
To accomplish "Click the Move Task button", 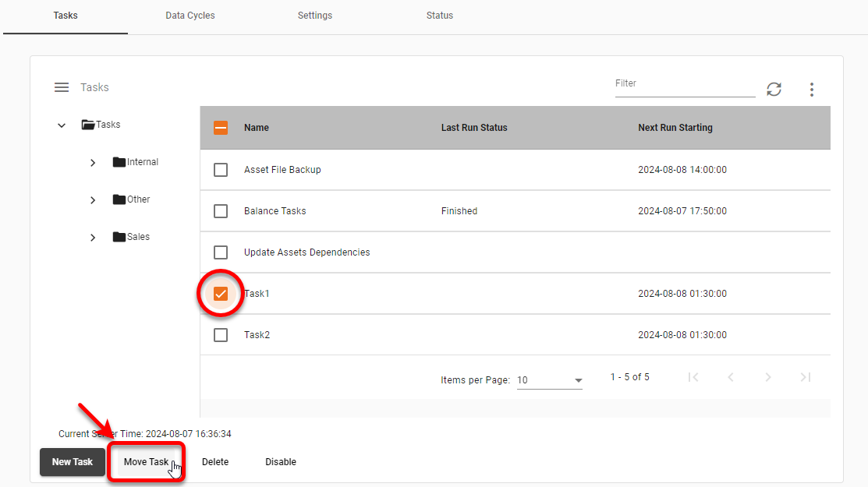I will coord(146,461).
